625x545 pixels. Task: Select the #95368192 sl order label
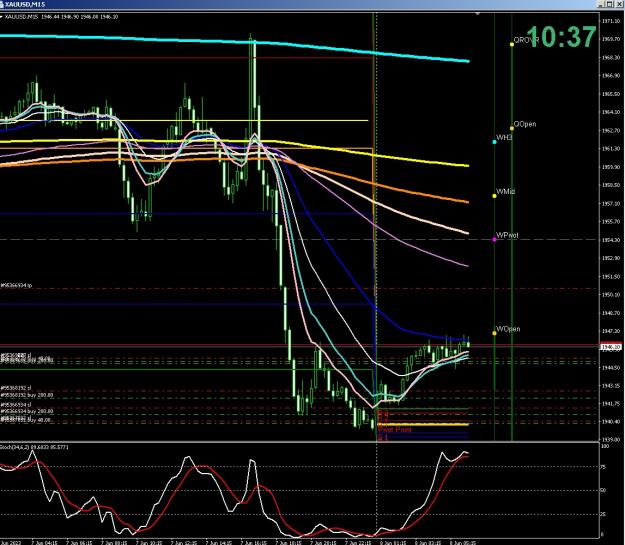pos(16,388)
